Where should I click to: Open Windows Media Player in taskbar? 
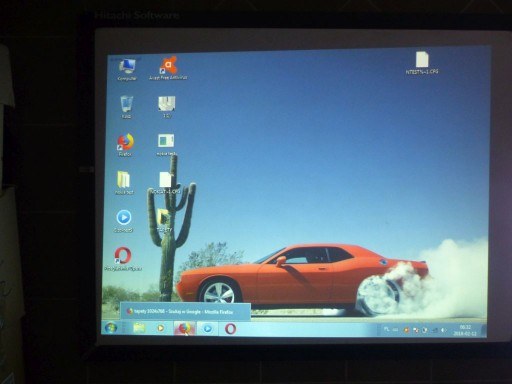click(x=161, y=328)
